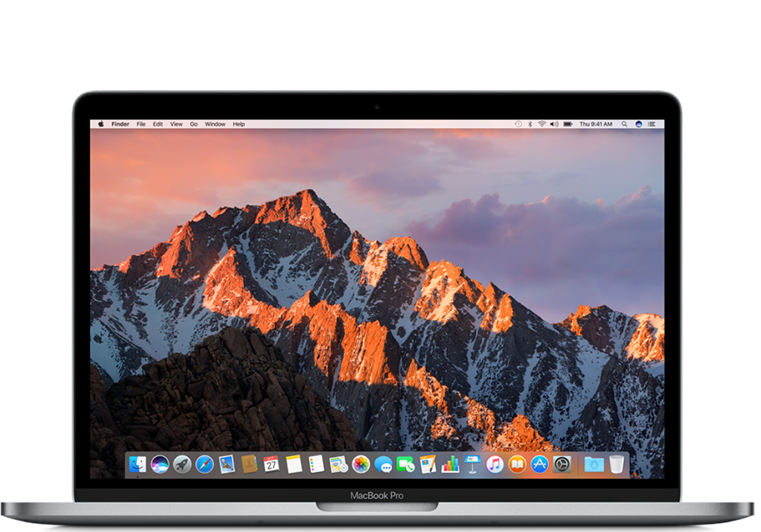
Task: Open the Window menu
Action: click(215, 124)
